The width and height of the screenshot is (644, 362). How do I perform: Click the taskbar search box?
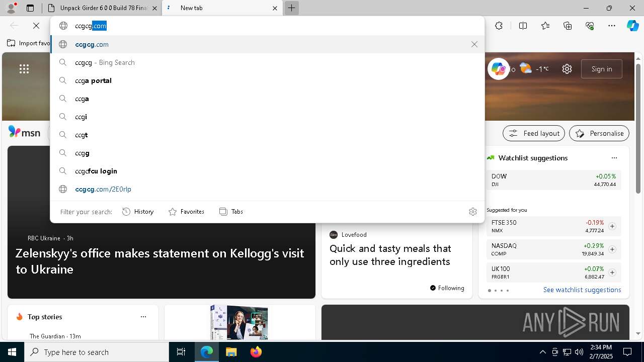point(97,352)
